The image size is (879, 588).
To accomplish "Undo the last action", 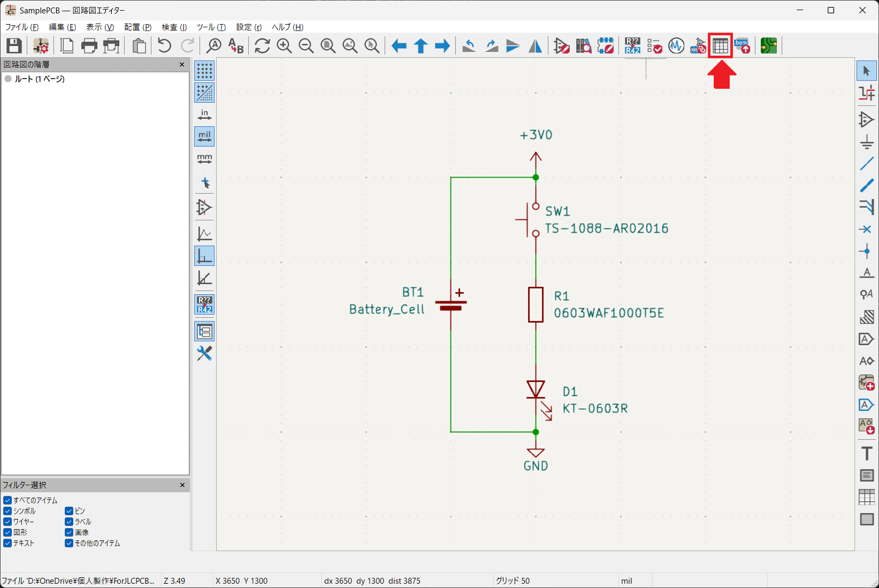I will [164, 46].
